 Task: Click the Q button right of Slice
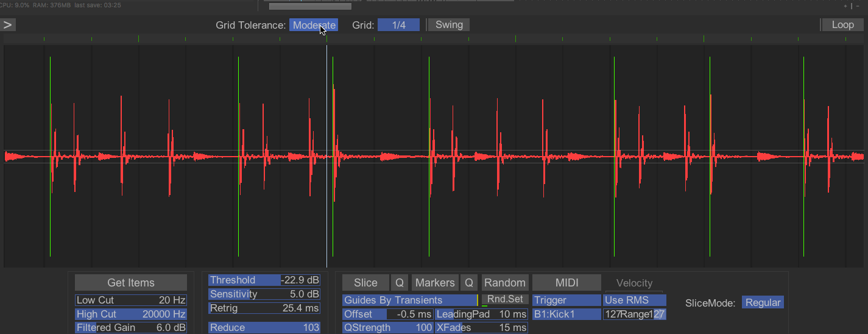pos(399,283)
